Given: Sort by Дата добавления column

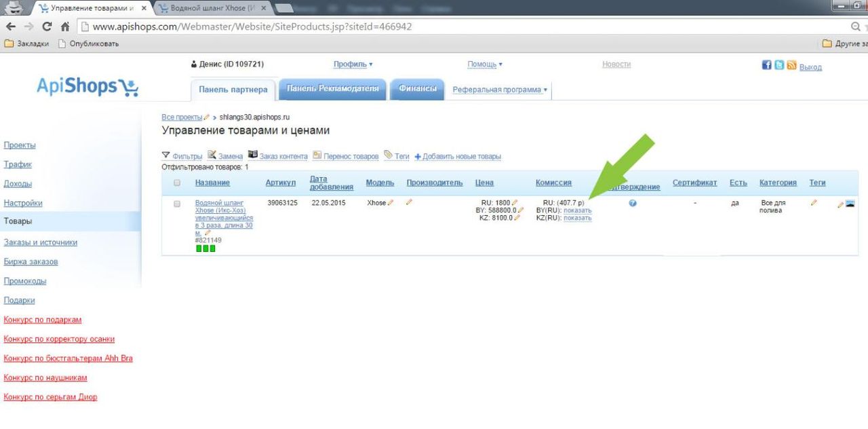Looking at the screenshot, I should (331, 183).
